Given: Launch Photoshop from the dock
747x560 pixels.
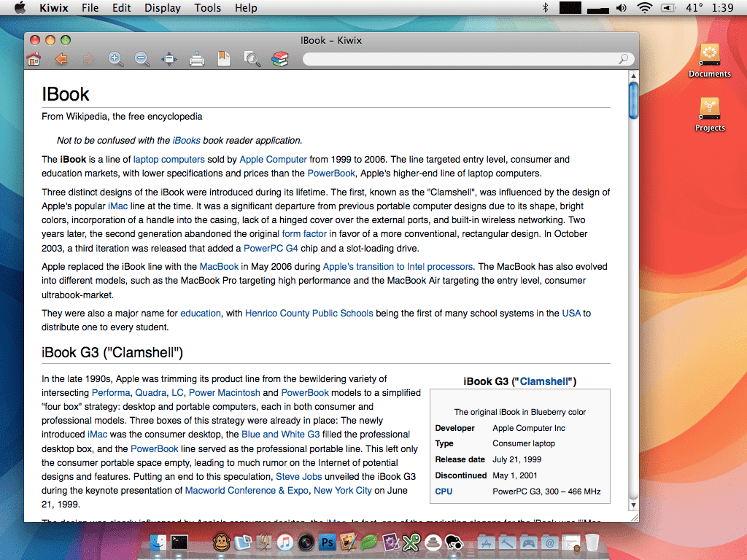Looking at the screenshot, I should click(328, 542).
